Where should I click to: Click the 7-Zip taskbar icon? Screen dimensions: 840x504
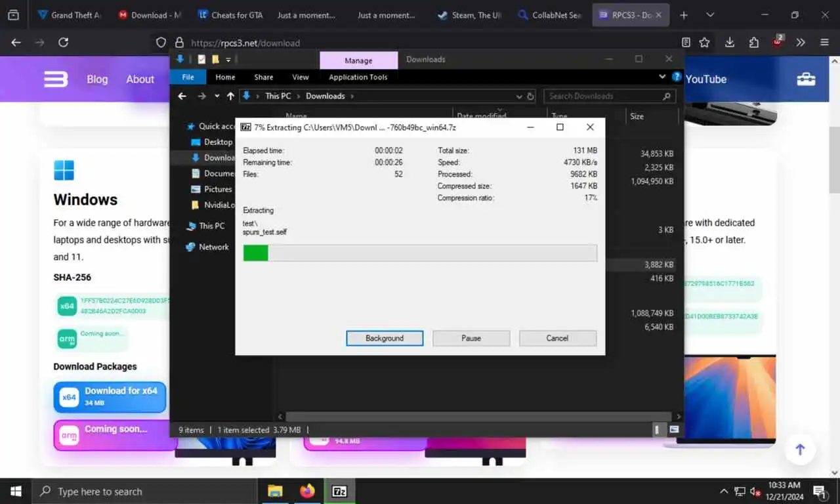click(339, 491)
